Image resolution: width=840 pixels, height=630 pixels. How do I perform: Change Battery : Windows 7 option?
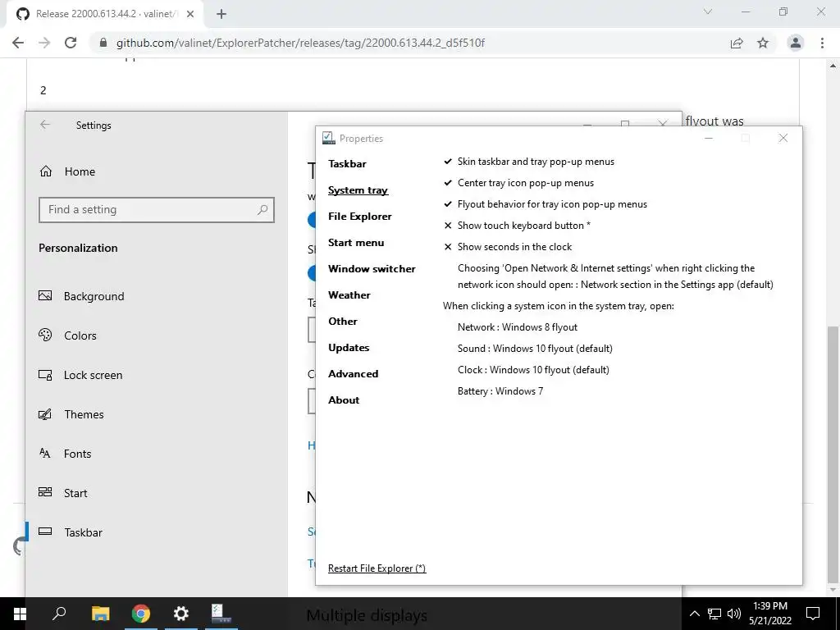[500, 391]
